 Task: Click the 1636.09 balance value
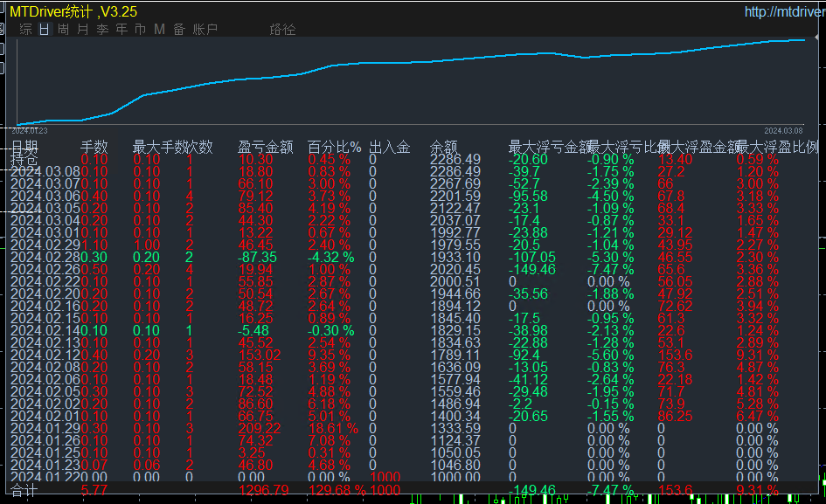click(455, 367)
